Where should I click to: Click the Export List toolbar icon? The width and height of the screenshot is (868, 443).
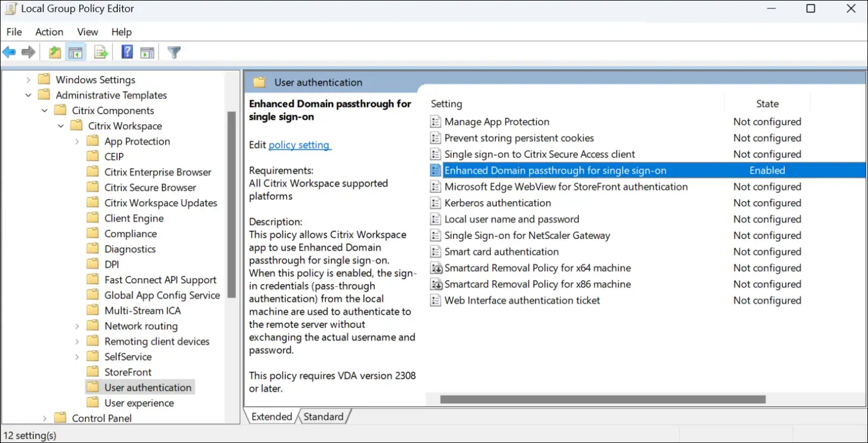pos(101,53)
